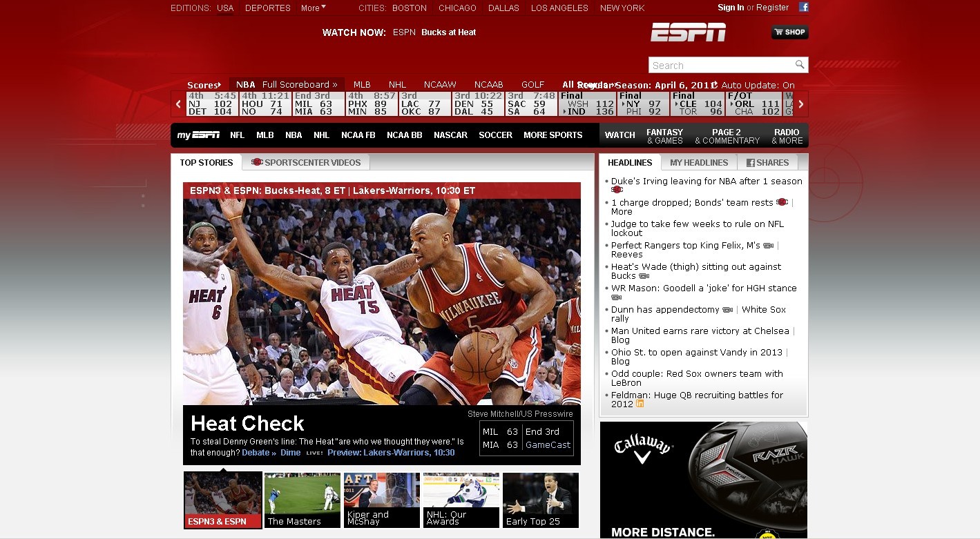Open NJ vs DET score box
The height and width of the screenshot is (539, 980).
212,104
